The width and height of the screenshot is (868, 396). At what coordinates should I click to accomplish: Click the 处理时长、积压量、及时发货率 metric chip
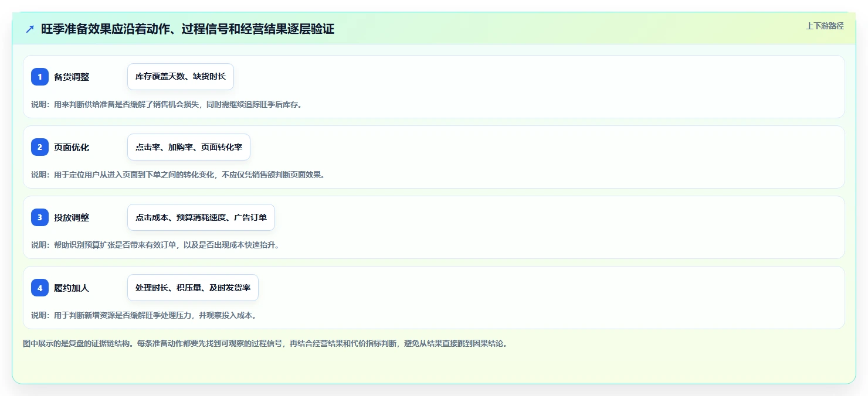click(193, 288)
